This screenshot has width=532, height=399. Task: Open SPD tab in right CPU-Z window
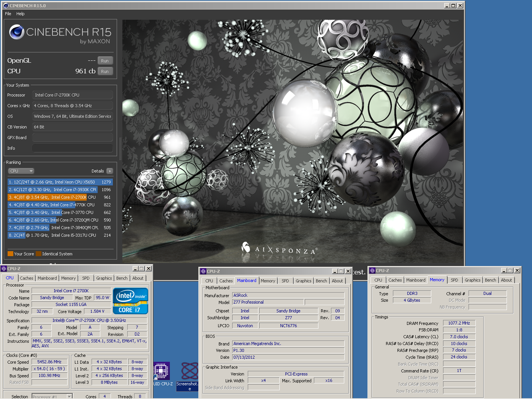point(454,280)
